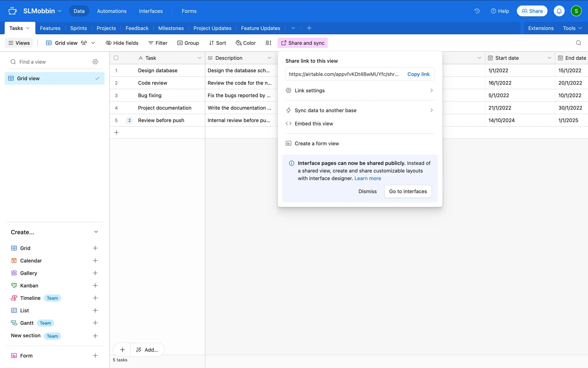Open the Automations menu tab

tap(112, 11)
